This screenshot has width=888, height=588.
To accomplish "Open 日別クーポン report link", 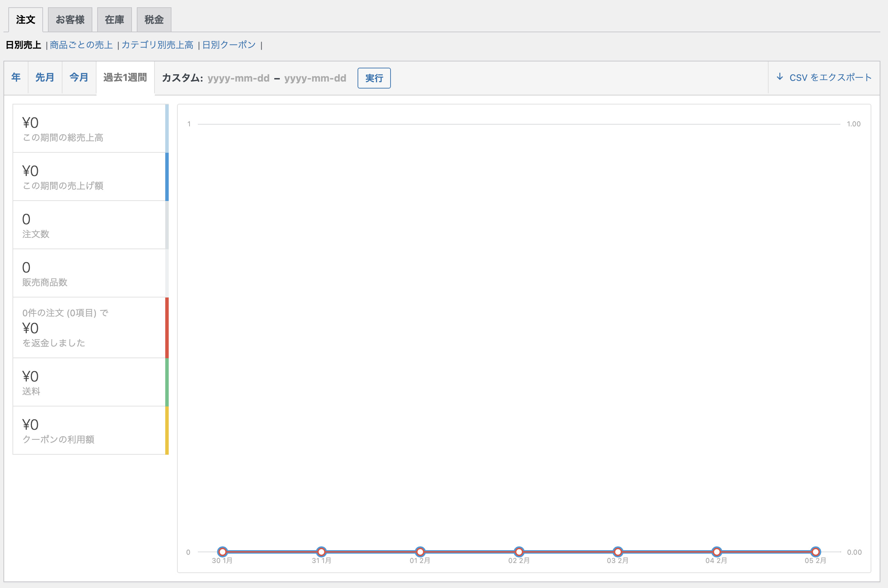I will 229,45.
